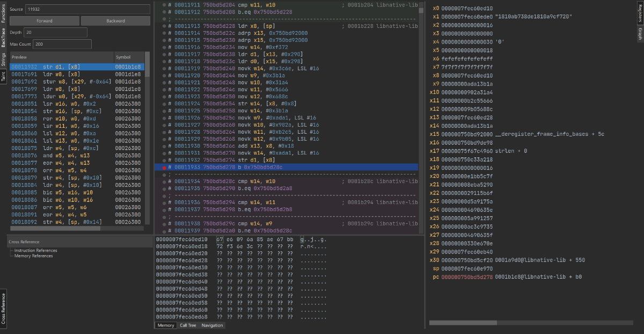This screenshot has height=334, width=644.
Task: Click memory row address 0000007fec60ed10
Action: 181,239
